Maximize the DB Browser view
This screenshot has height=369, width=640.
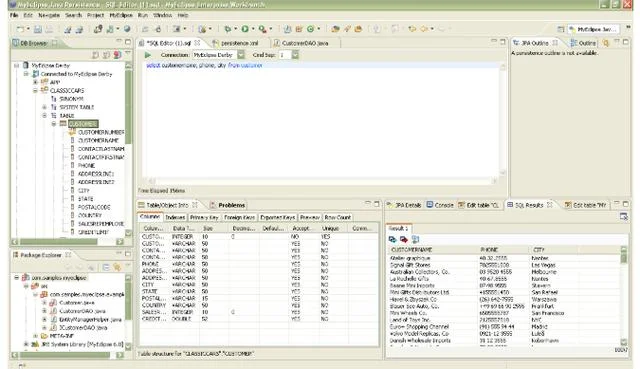click(x=128, y=42)
